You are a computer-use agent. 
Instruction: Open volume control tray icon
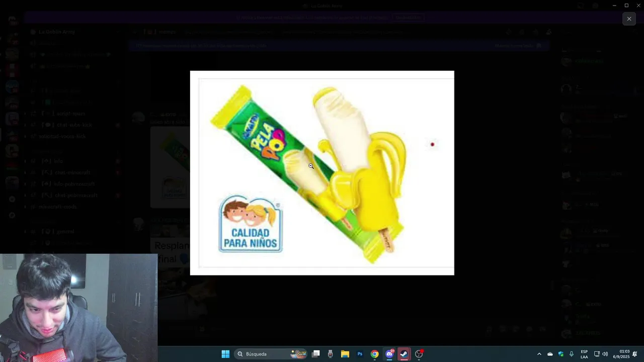coord(605,354)
